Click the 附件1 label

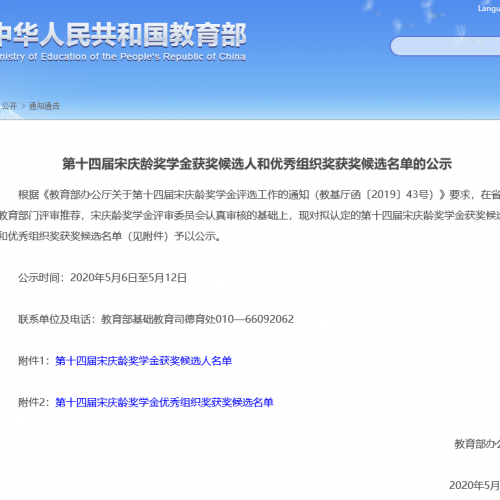click(x=34, y=361)
